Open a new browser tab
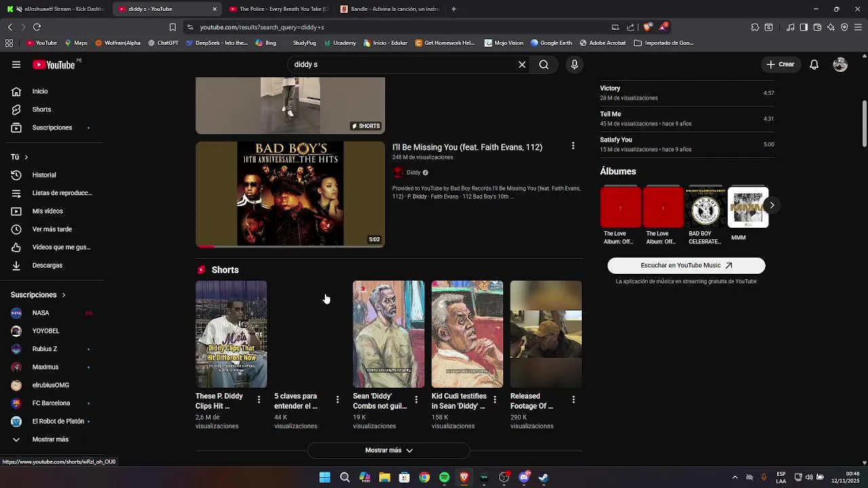 pos(454,9)
